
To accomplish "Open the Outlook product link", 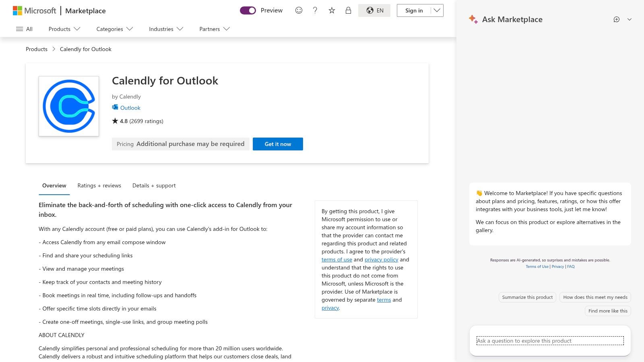I will pyautogui.click(x=130, y=108).
